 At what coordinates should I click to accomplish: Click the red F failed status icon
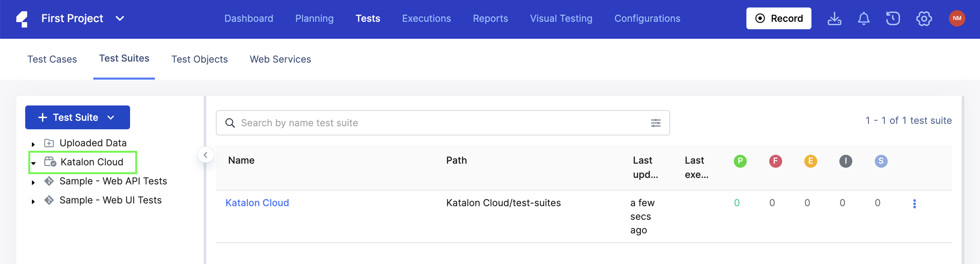point(775,161)
